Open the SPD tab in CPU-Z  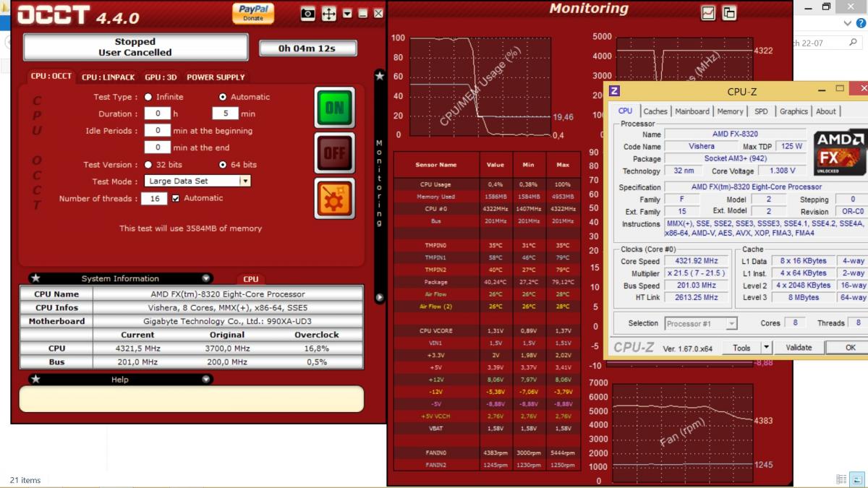click(x=761, y=111)
